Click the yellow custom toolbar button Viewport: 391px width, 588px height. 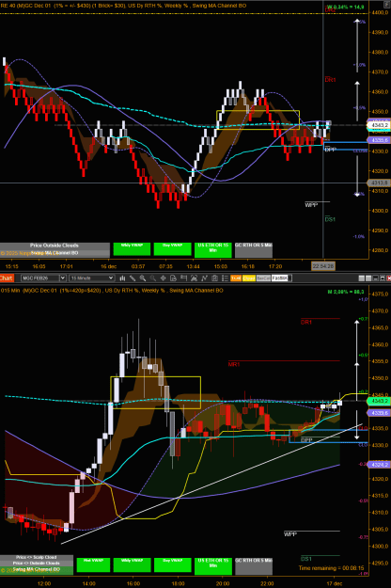(x=249, y=278)
